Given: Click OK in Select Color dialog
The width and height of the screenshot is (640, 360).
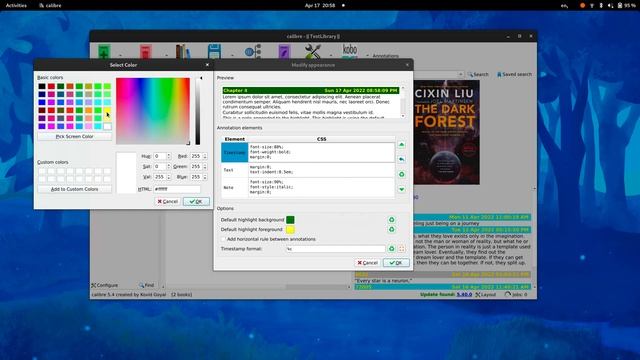Looking at the screenshot, I should (x=196, y=202).
